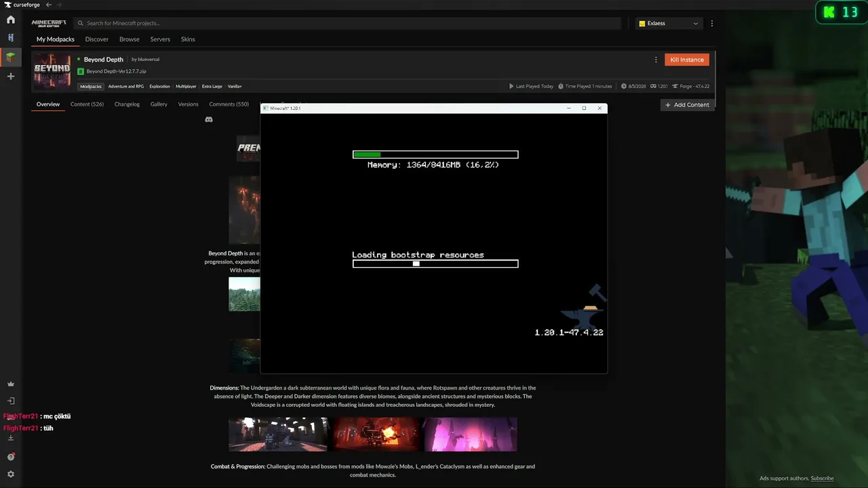Click the green K 13 counter overlay
This screenshot has width=868, height=488.
click(x=840, y=12)
